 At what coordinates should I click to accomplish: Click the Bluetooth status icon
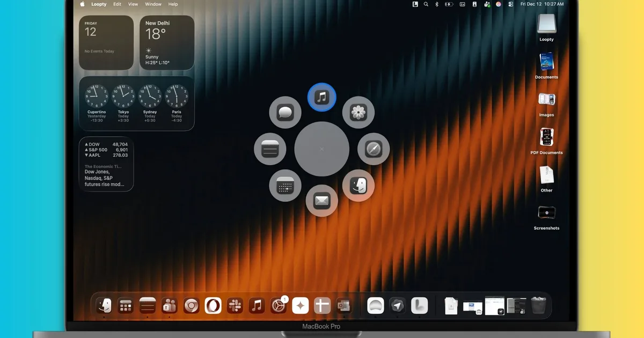436,4
